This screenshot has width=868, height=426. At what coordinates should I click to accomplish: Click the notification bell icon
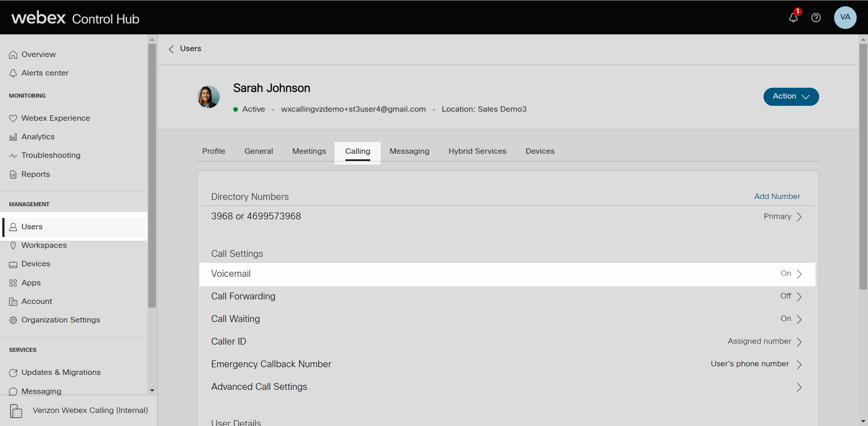point(794,18)
